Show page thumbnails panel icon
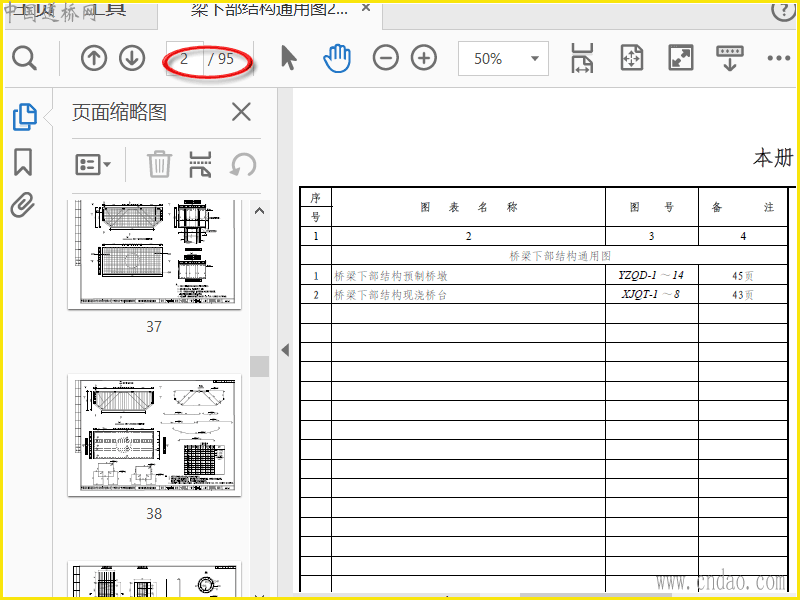The image size is (800, 600). [24, 117]
